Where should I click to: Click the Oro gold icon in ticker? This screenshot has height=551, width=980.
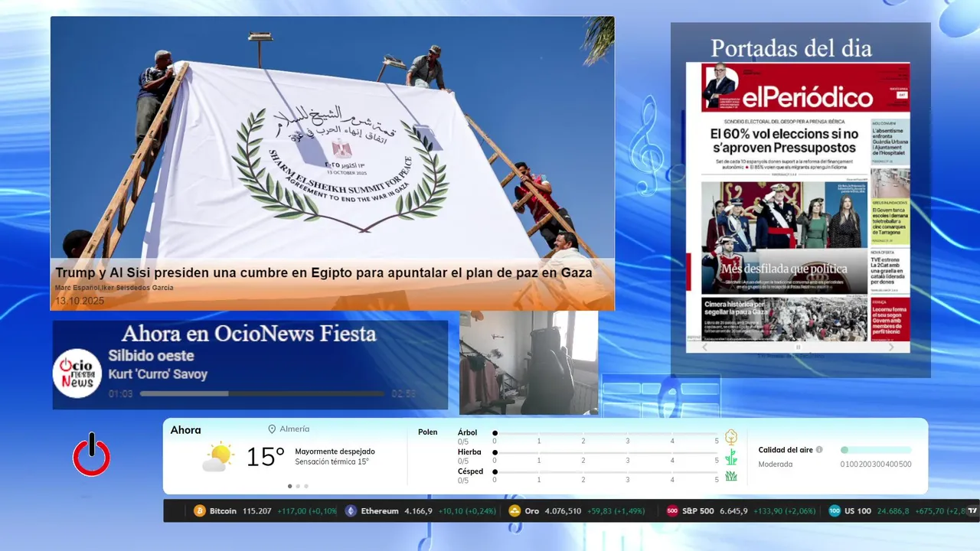point(514,511)
